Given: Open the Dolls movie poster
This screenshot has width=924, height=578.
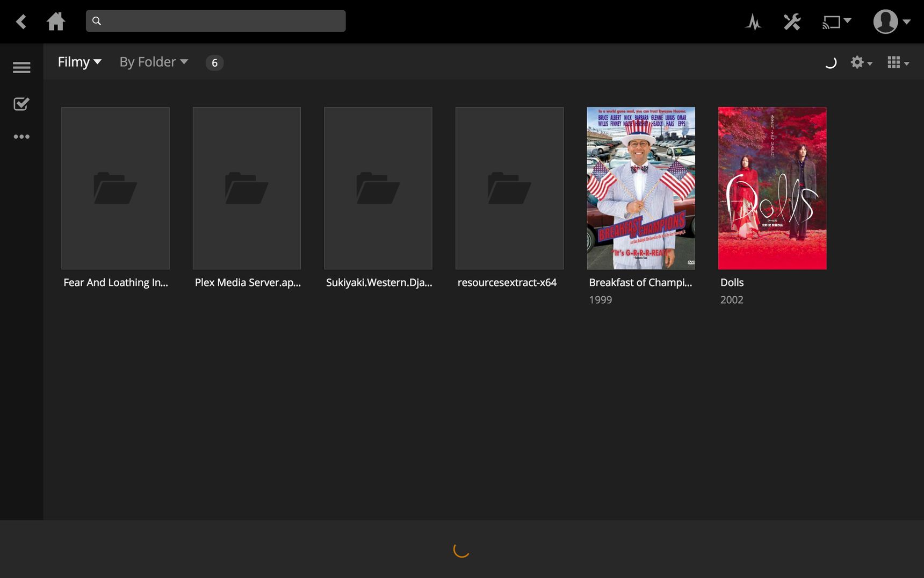Looking at the screenshot, I should [772, 188].
